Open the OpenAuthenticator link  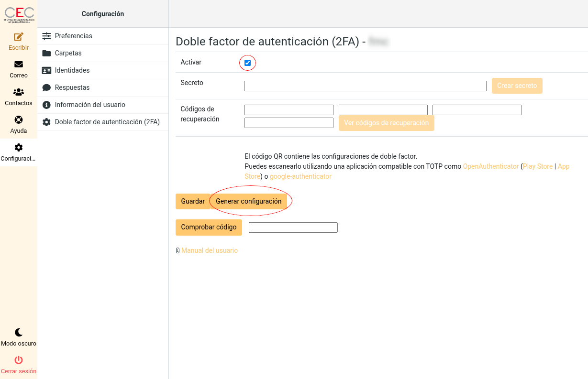click(x=490, y=166)
